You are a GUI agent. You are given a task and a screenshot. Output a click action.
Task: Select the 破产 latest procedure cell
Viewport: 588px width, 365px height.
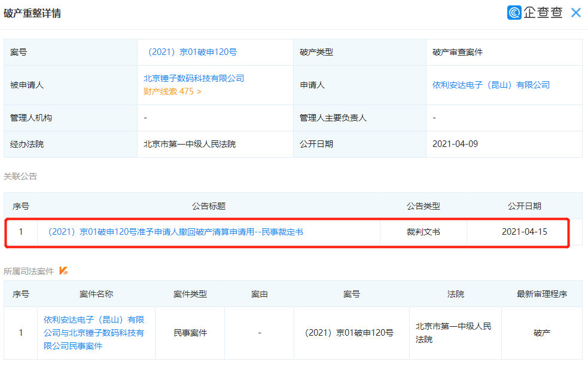[x=541, y=333]
